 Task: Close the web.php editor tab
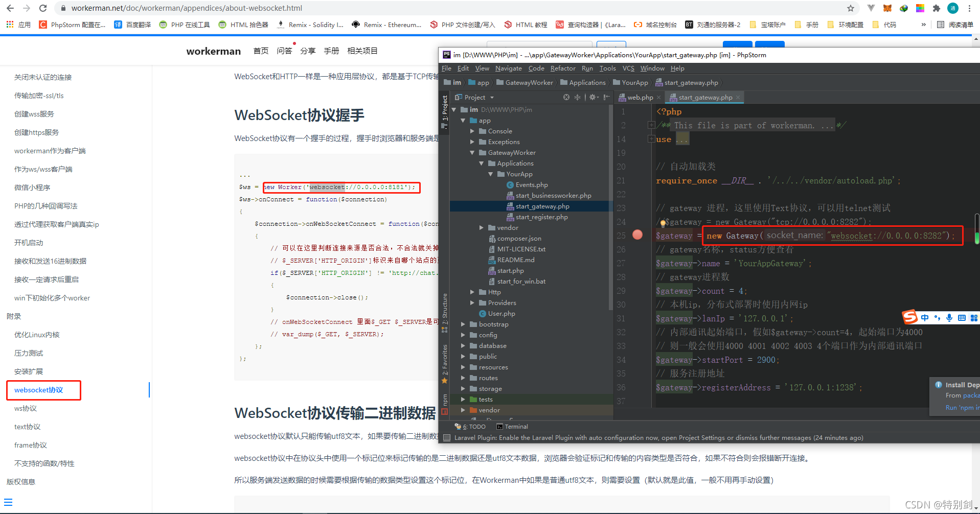pos(659,98)
